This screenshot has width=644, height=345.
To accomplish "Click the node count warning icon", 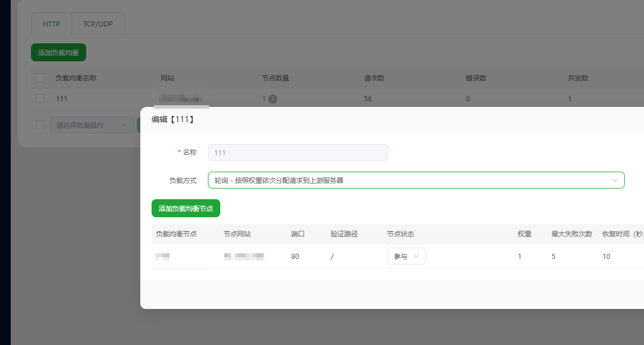I will tap(273, 99).
